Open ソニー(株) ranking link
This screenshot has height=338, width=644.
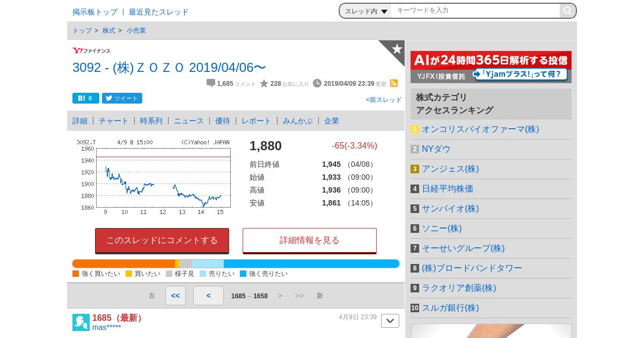point(442,229)
